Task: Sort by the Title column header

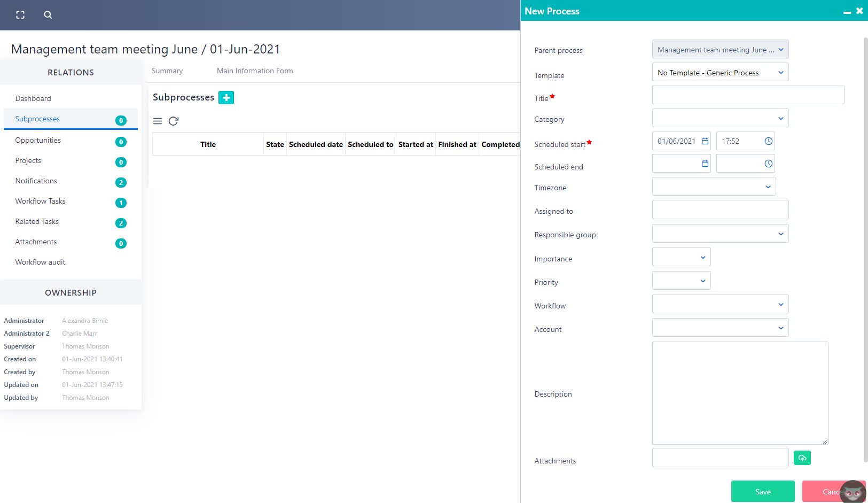Action: (x=208, y=144)
